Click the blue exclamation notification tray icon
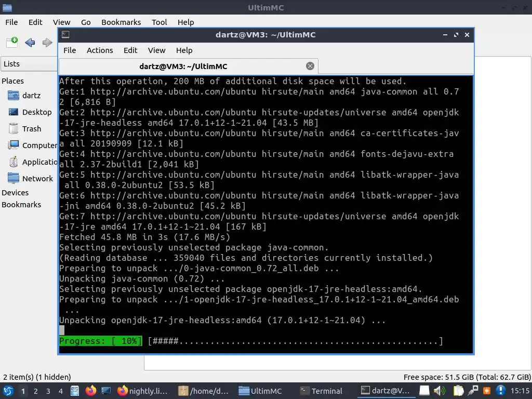The width and height of the screenshot is (532, 399). (500, 391)
